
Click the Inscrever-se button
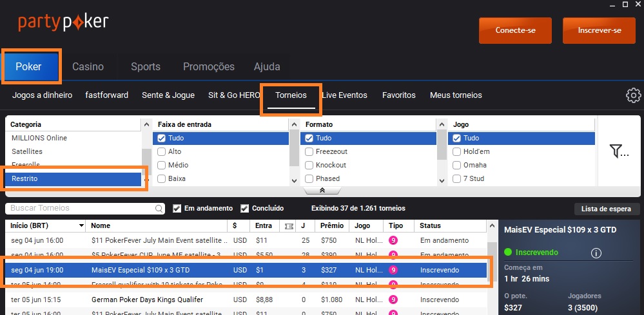tap(600, 30)
